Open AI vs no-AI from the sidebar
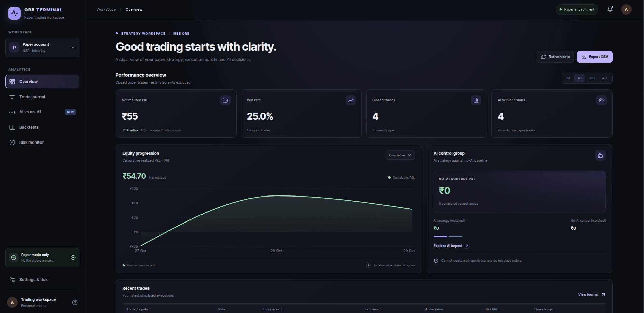Viewport: 644px width, 313px height. tap(42, 112)
